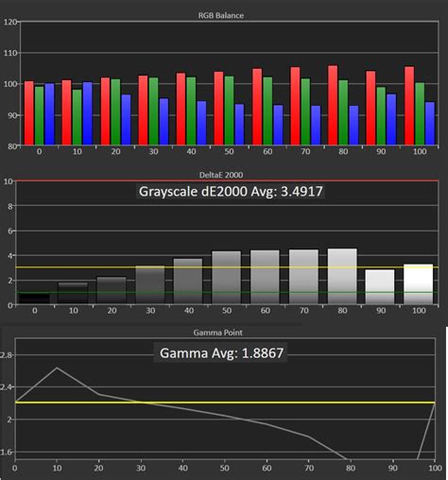The width and height of the screenshot is (448, 480).
Task: Click the gamma curve point at 70
Action: [309, 437]
